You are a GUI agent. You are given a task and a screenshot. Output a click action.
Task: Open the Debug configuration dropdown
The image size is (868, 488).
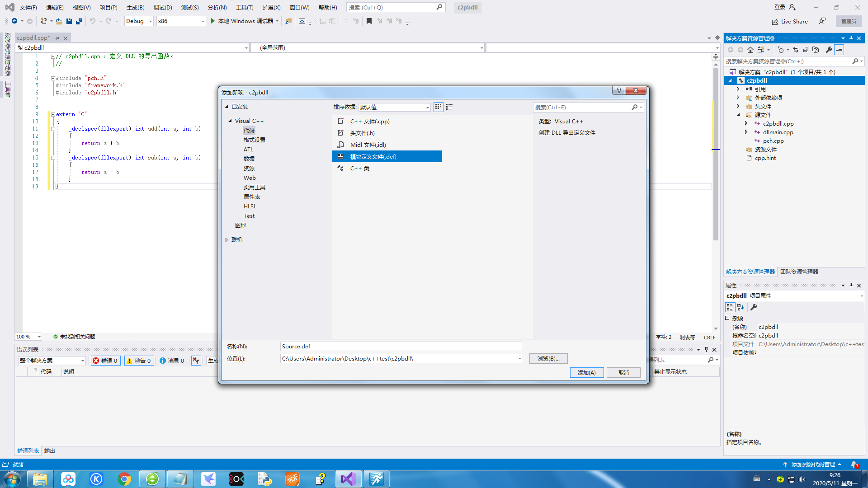pos(138,21)
